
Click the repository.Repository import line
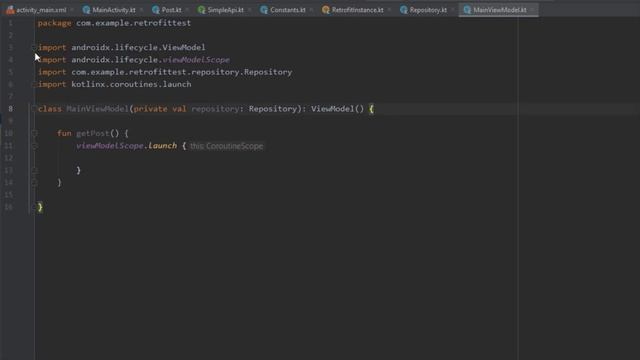165,72
